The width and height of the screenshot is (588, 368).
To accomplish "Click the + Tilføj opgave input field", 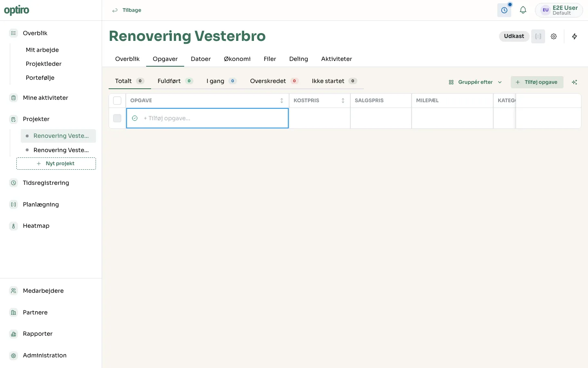I will [x=207, y=118].
